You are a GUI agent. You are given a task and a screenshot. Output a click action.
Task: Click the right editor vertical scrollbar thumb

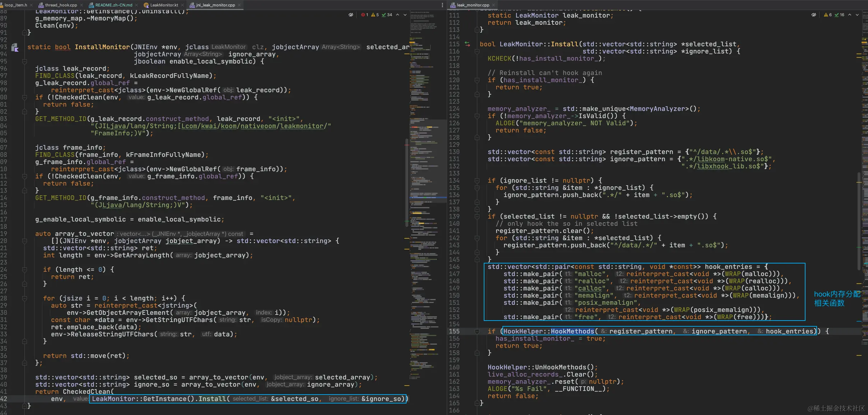pos(859,221)
